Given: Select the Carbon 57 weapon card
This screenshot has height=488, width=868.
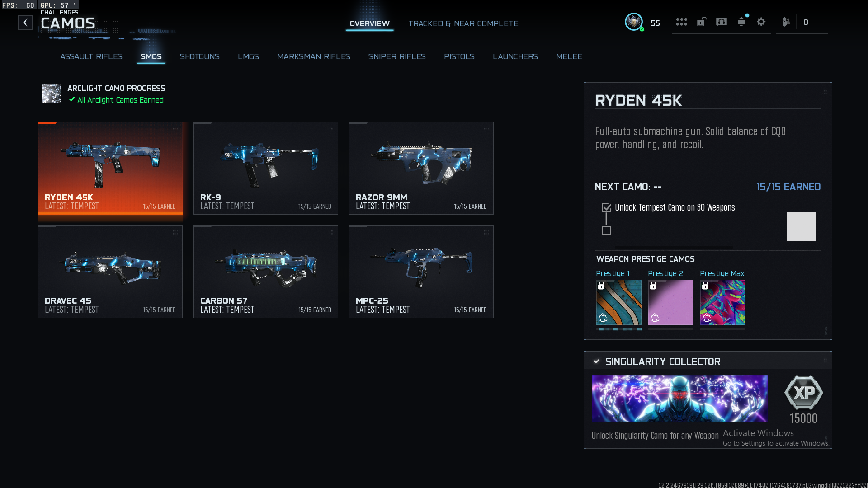Looking at the screenshot, I should tap(266, 272).
